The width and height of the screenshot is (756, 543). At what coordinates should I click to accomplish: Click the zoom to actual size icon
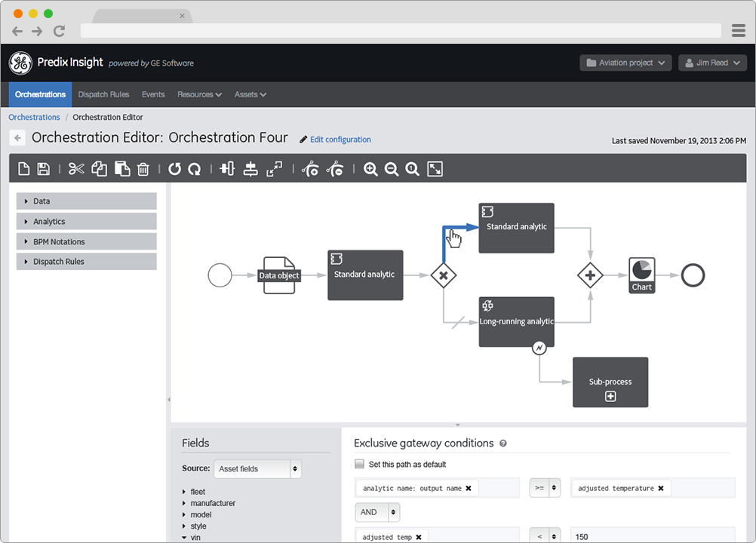412,169
